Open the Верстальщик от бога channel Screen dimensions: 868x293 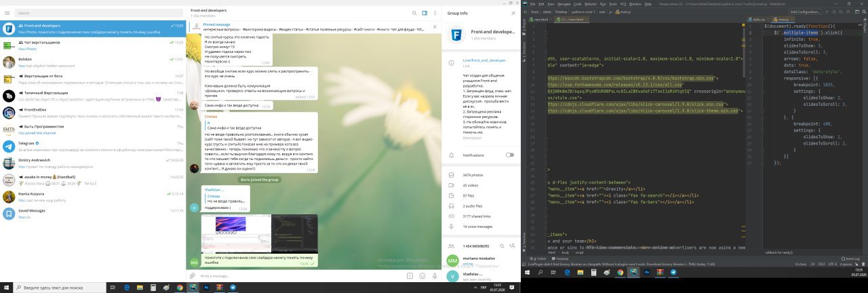(x=93, y=79)
